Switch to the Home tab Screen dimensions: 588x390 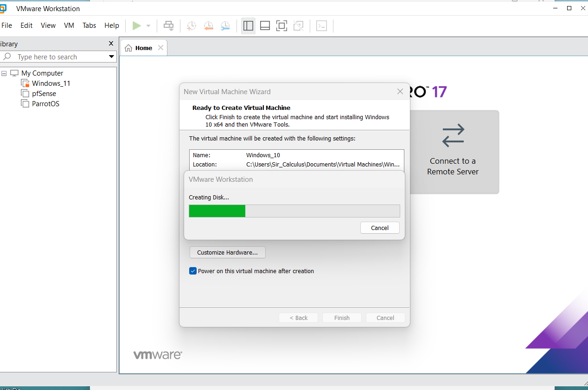tap(144, 48)
